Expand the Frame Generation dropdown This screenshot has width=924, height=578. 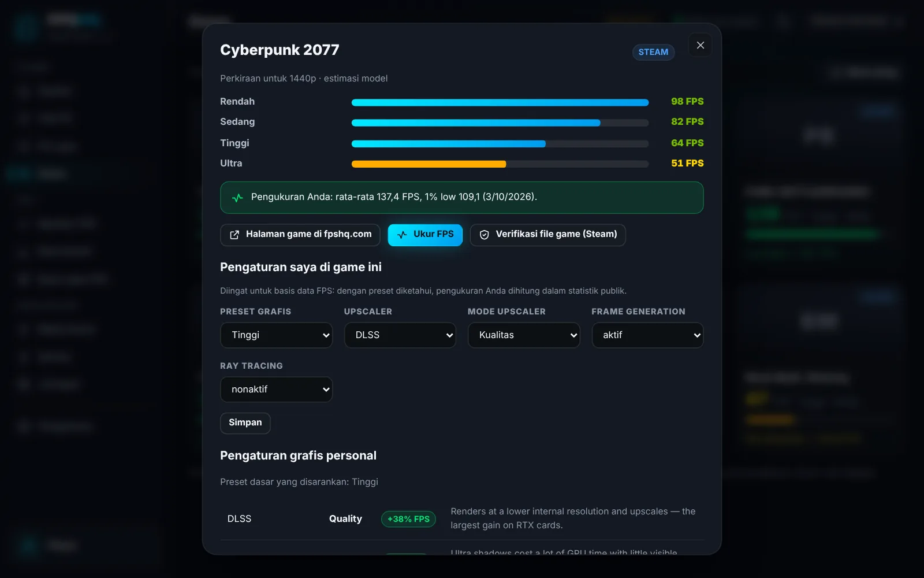point(647,335)
